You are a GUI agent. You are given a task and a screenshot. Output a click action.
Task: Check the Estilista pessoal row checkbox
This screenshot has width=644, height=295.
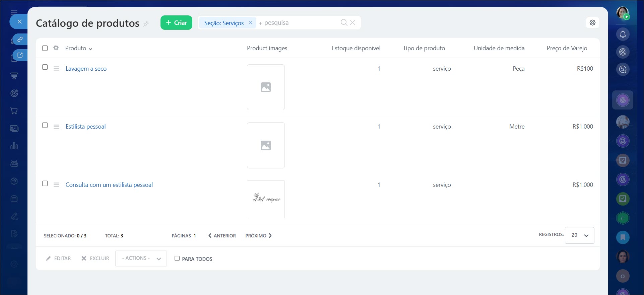pyautogui.click(x=45, y=125)
